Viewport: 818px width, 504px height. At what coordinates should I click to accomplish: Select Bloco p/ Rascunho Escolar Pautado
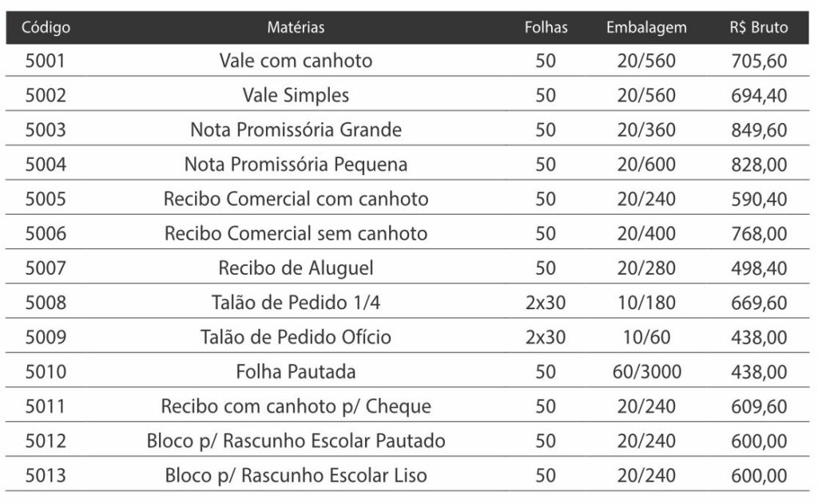tap(296, 441)
